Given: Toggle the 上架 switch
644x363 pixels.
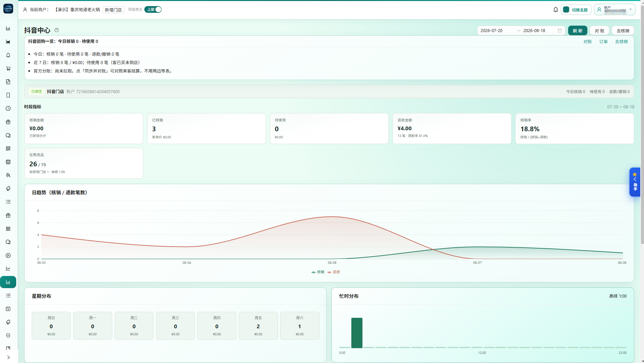Looking at the screenshot, I should pos(153,9).
